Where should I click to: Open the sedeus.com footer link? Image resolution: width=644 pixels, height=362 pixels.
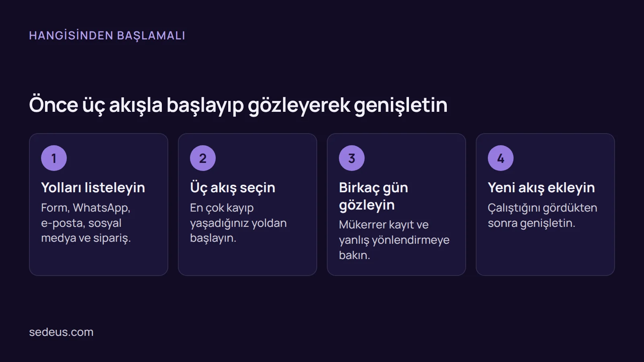coord(61,332)
